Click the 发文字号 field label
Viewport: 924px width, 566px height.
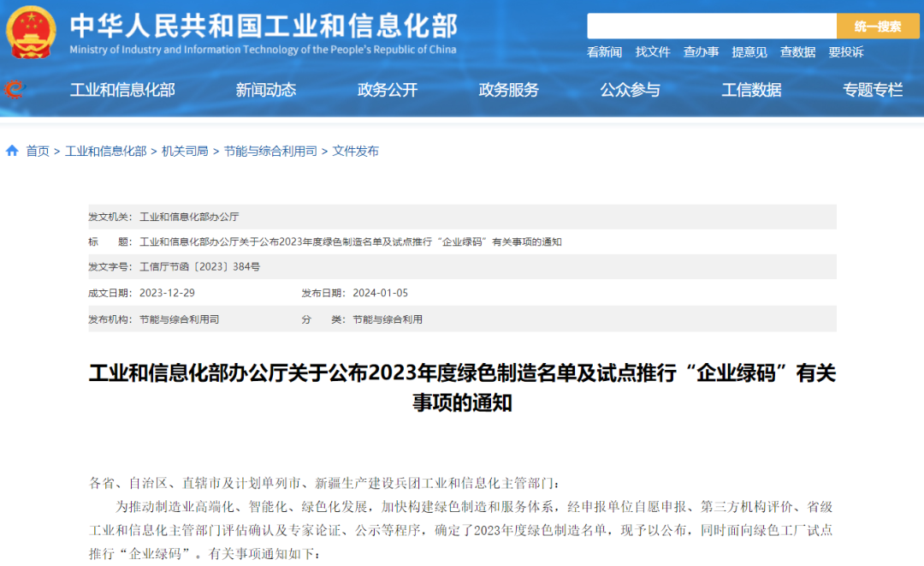point(110,267)
